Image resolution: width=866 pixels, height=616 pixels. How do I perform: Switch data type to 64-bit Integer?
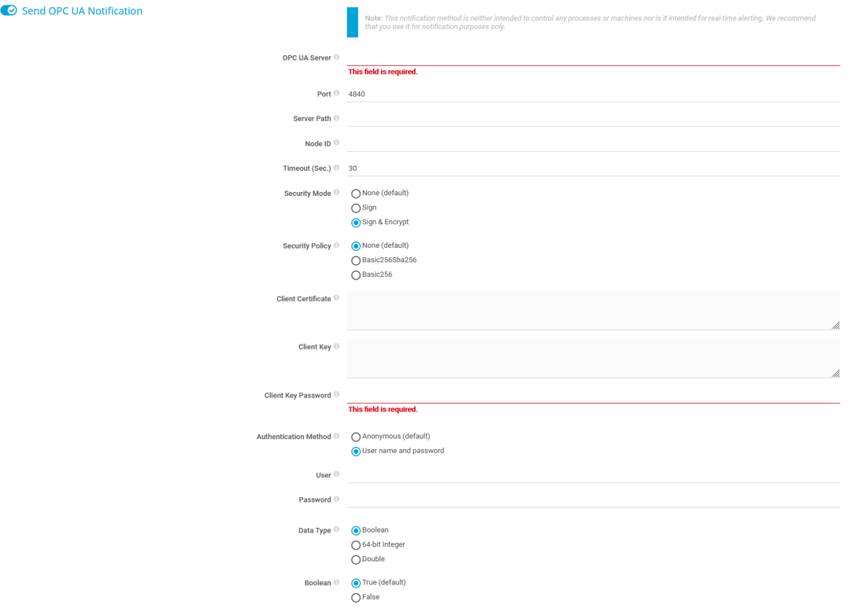tap(356, 544)
